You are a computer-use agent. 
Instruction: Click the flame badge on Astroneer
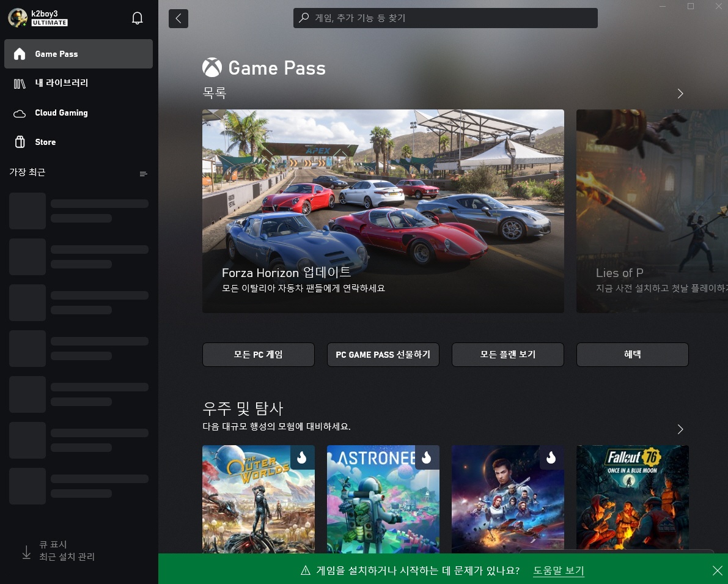pyautogui.click(x=427, y=457)
